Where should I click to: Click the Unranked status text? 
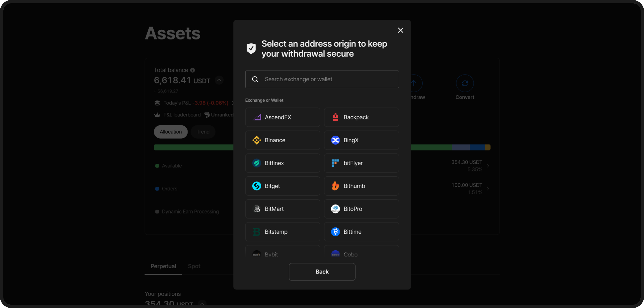[222, 115]
